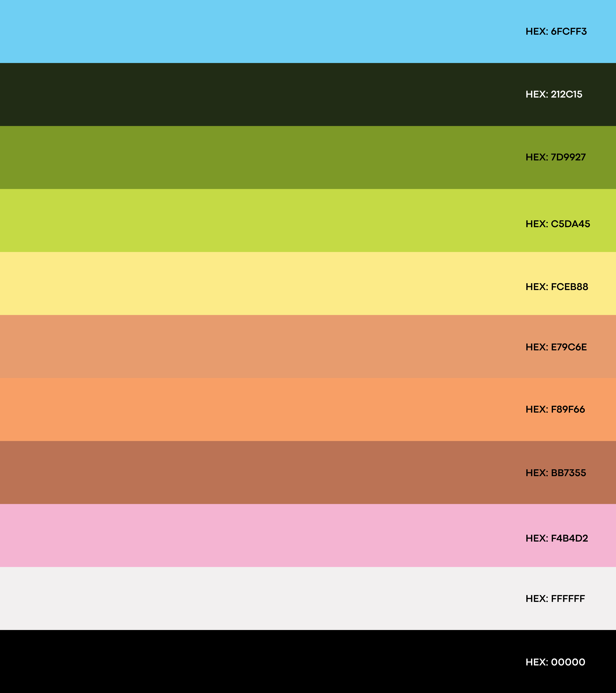Select the brown BB7355 color band
Screen dimensions: 616x693
pos(258,472)
